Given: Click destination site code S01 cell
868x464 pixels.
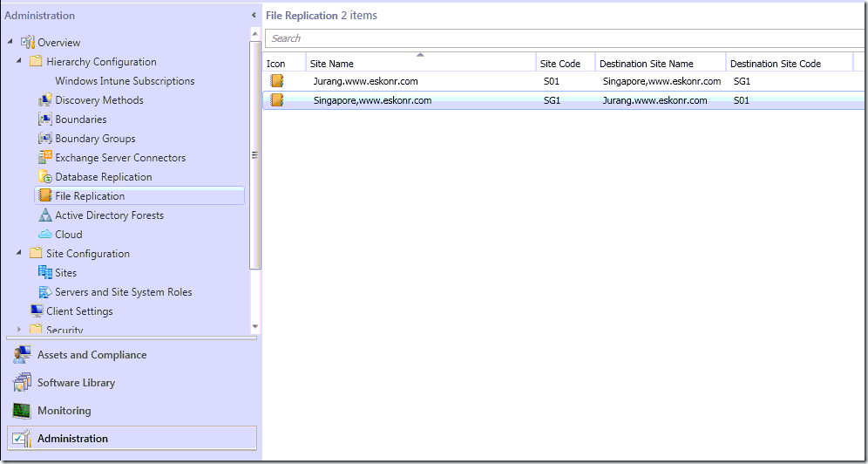Looking at the screenshot, I should click(x=742, y=100).
